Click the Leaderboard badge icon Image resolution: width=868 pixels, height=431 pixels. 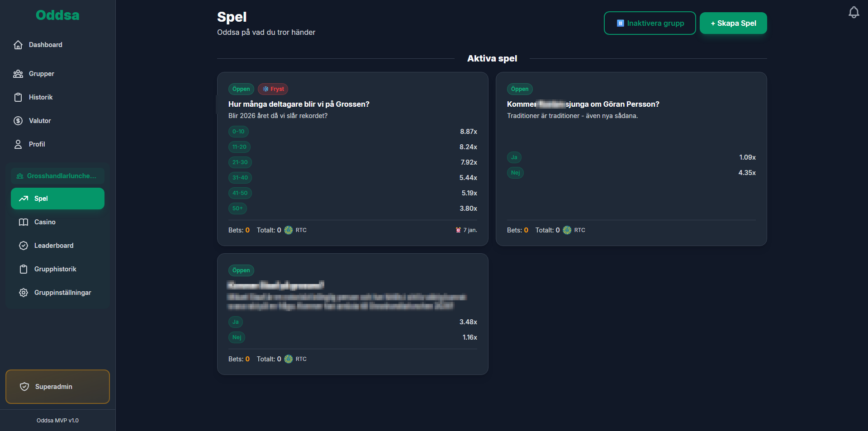pos(24,246)
